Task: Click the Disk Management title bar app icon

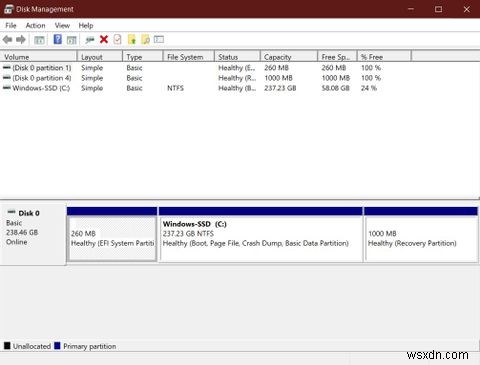Action: click(x=8, y=9)
